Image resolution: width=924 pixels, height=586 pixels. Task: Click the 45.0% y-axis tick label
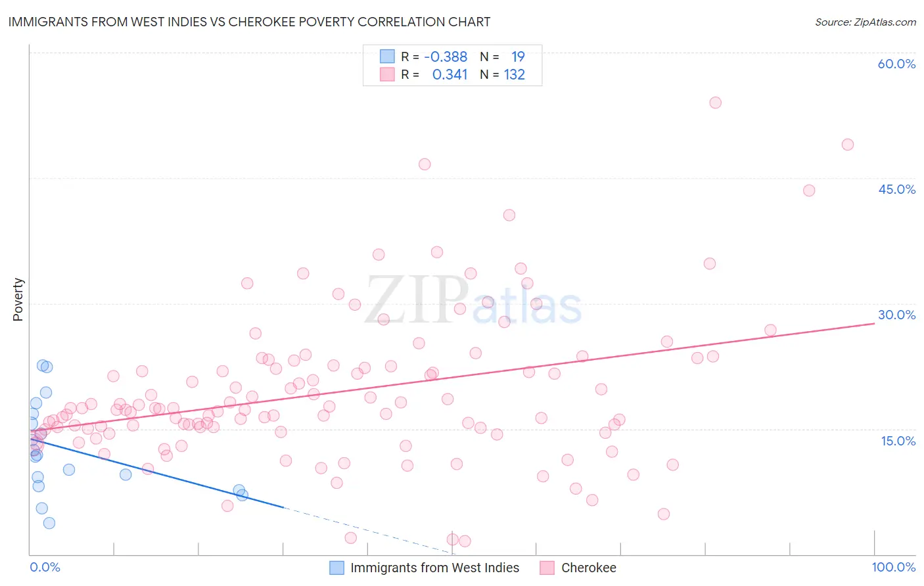click(x=896, y=189)
